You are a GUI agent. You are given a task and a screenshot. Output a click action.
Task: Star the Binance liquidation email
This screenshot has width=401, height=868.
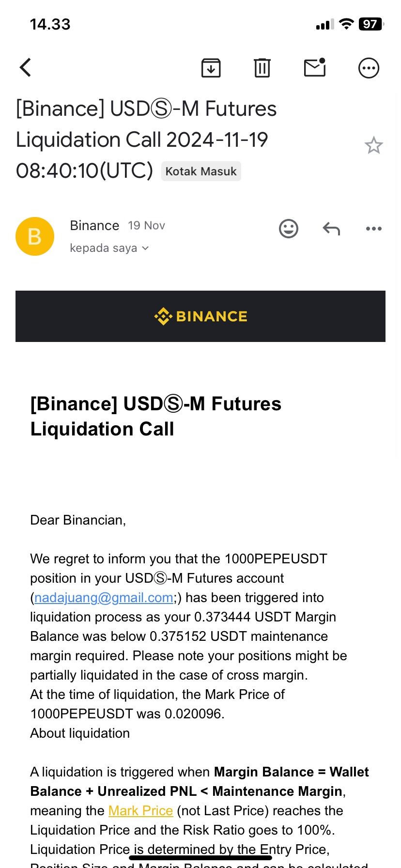[373, 145]
